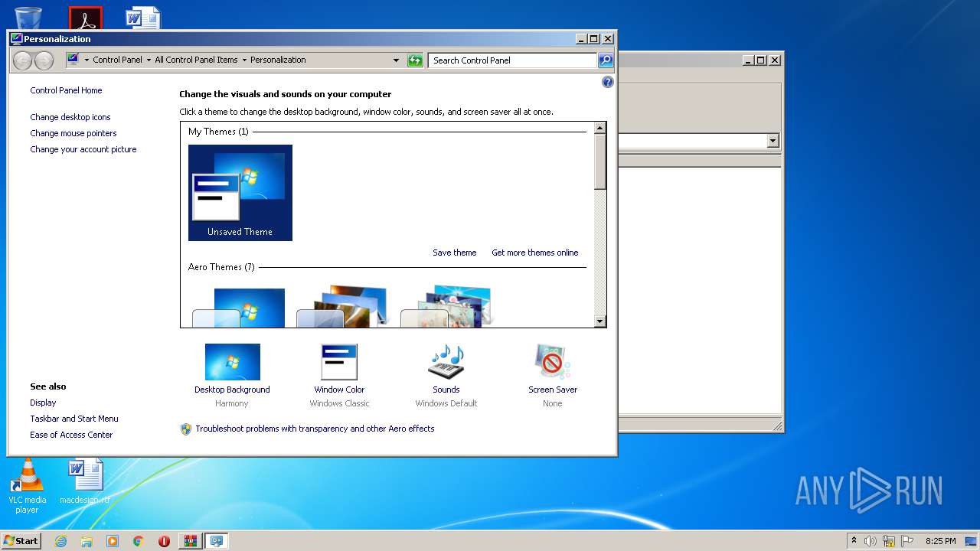Click the Control Panel breadcrumb
Viewport: 980px width, 551px height.
point(117,60)
